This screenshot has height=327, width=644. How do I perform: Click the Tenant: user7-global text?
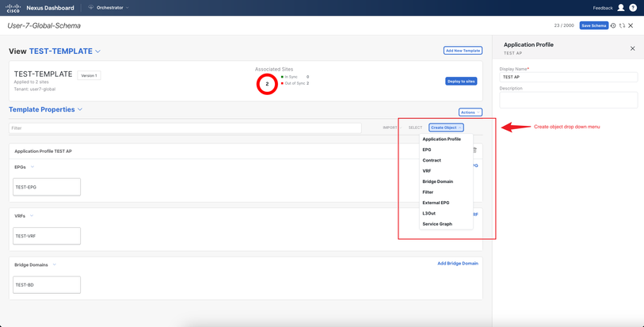35,89
